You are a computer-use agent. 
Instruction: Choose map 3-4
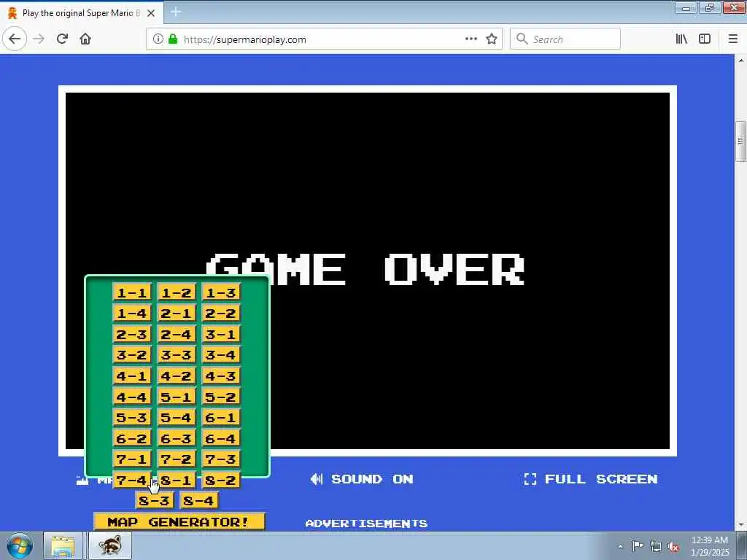tap(221, 355)
